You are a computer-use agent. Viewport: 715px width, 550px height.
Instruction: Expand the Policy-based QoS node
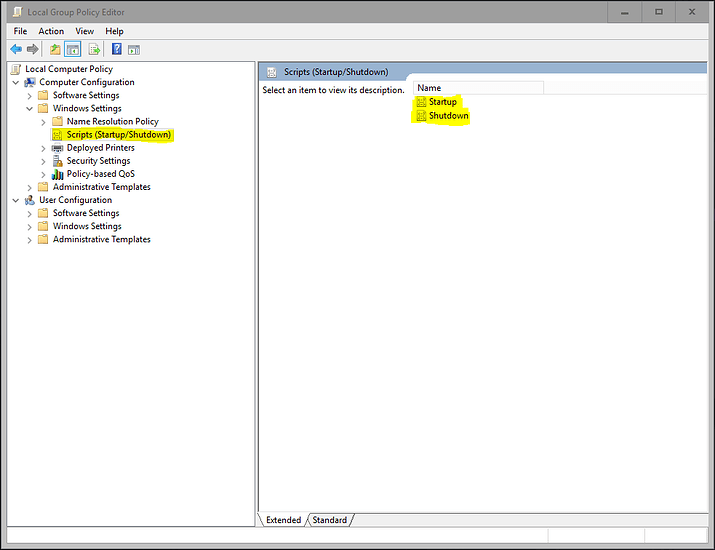coord(43,175)
